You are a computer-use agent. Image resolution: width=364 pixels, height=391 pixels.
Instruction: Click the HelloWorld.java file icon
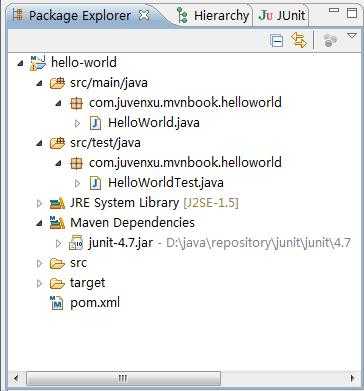95,123
